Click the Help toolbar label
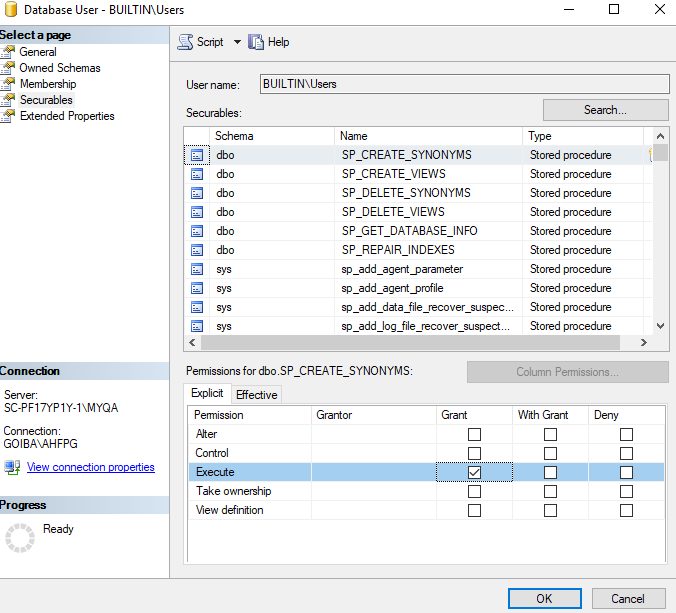This screenshot has height=613, width=676. point(279,42)
